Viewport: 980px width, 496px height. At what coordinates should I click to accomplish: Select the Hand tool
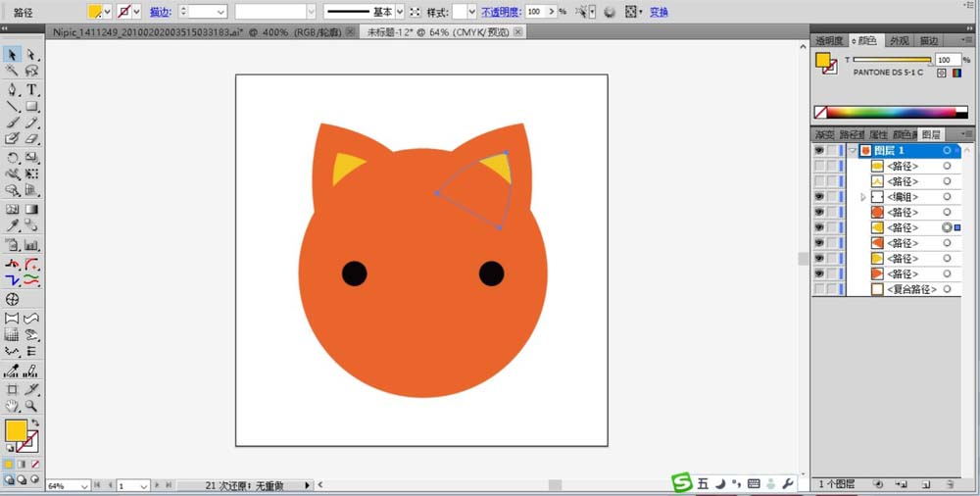point(12,406)
